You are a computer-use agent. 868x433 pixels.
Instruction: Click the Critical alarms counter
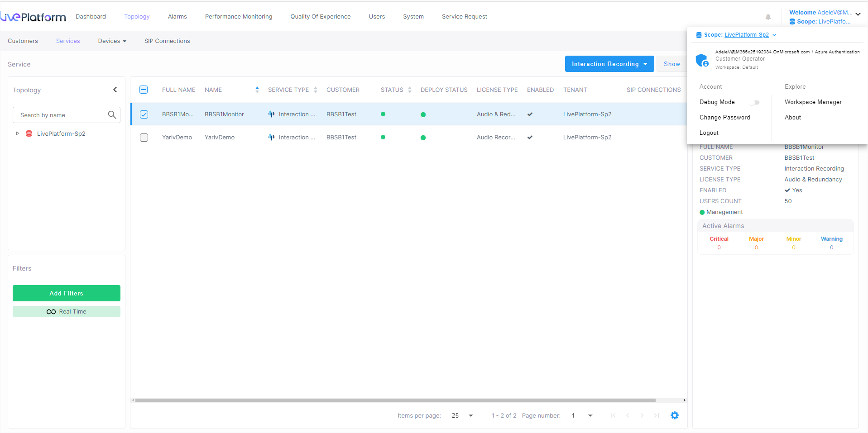[719, 243]
